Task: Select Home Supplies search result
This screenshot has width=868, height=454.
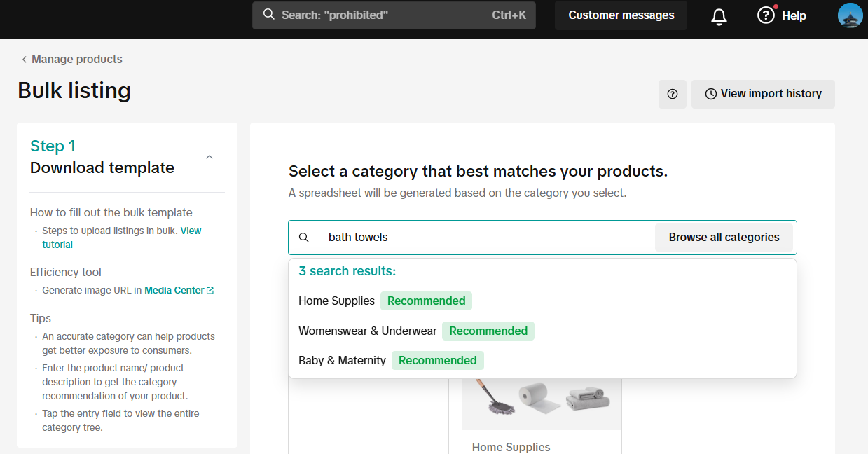Action: [x=336, y=301]
